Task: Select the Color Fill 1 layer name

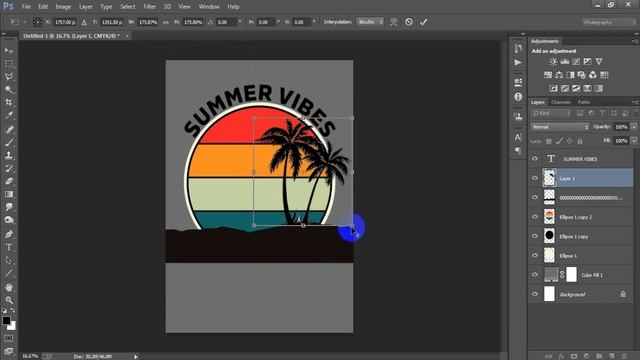Action: click(x=592, y=275)
